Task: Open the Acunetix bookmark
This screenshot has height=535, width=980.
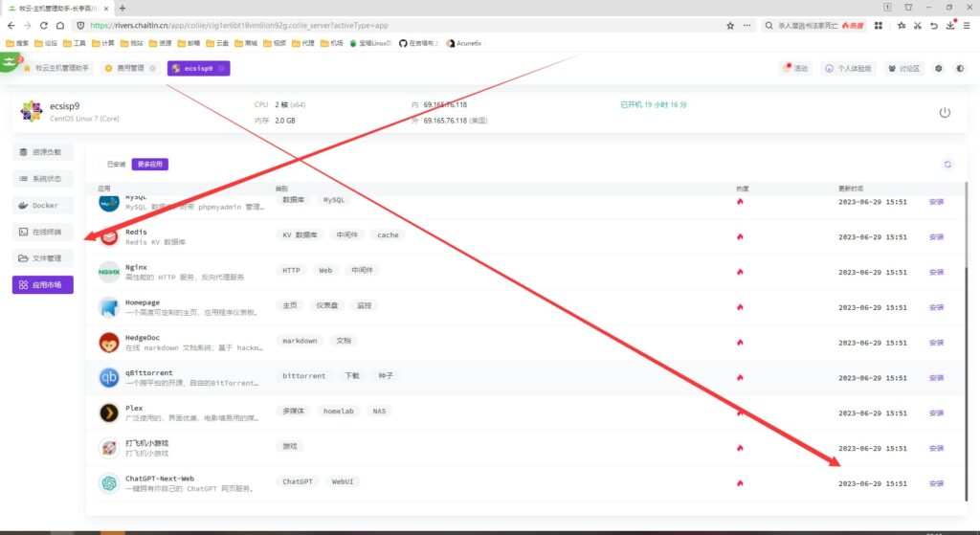Action: pyautogui.click(x=464, y=43)
